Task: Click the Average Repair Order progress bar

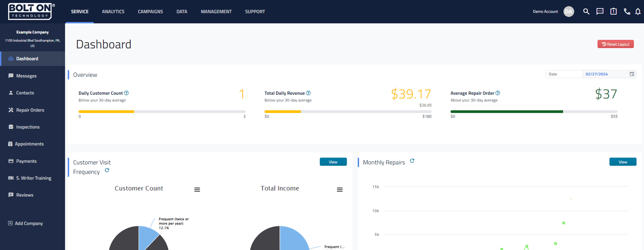Action: click(534, 112)
